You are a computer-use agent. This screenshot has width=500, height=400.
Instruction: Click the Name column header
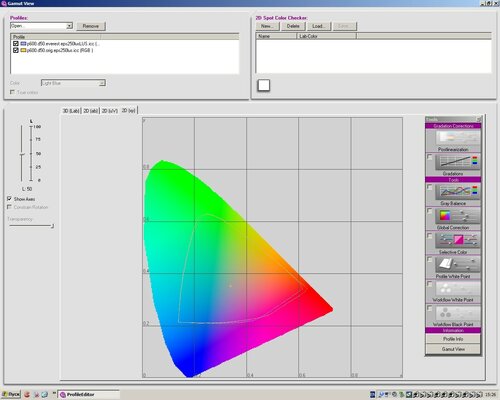tap(276, 36)
